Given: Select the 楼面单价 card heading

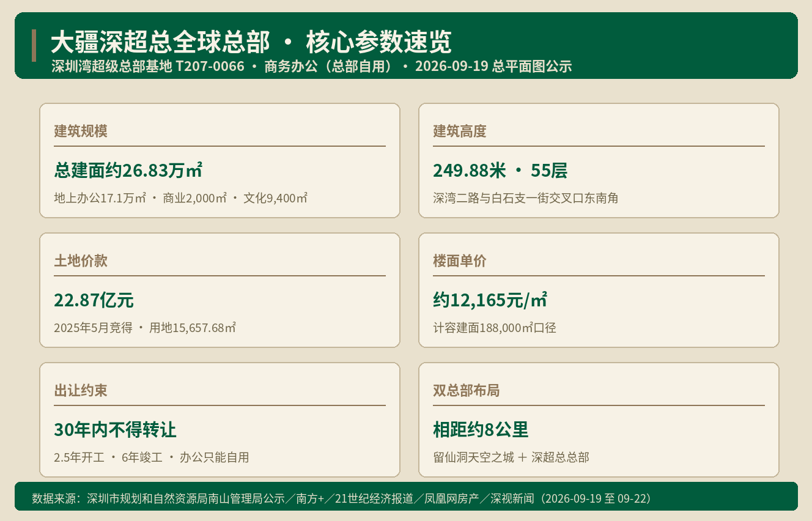Looking at the screenshot, I should [460, 261].
